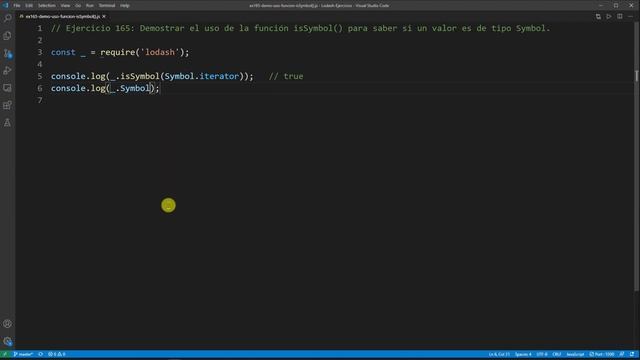The image size is (640, 360).
Task: Open the Explorer view in activity bar
Action: (x=7, y=36)
